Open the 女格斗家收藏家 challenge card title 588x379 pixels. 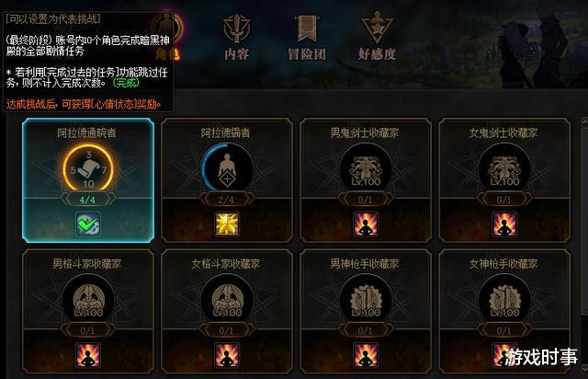point(226,264)
